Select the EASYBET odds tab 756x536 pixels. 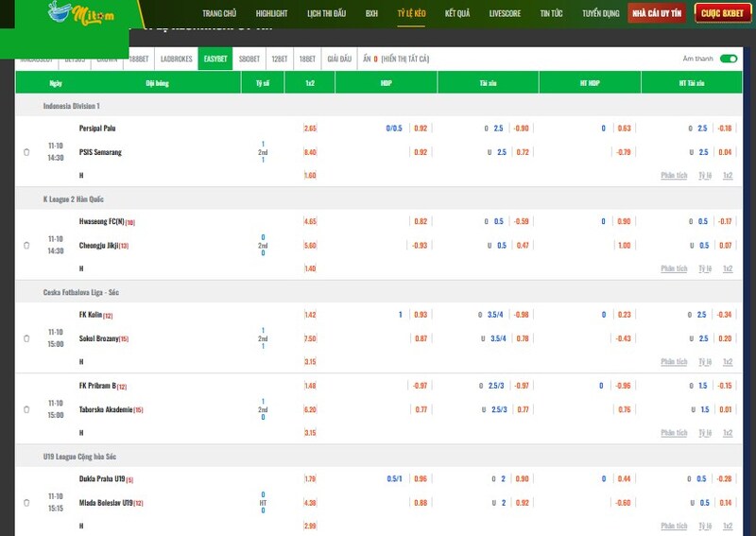[x=215, y=59]
